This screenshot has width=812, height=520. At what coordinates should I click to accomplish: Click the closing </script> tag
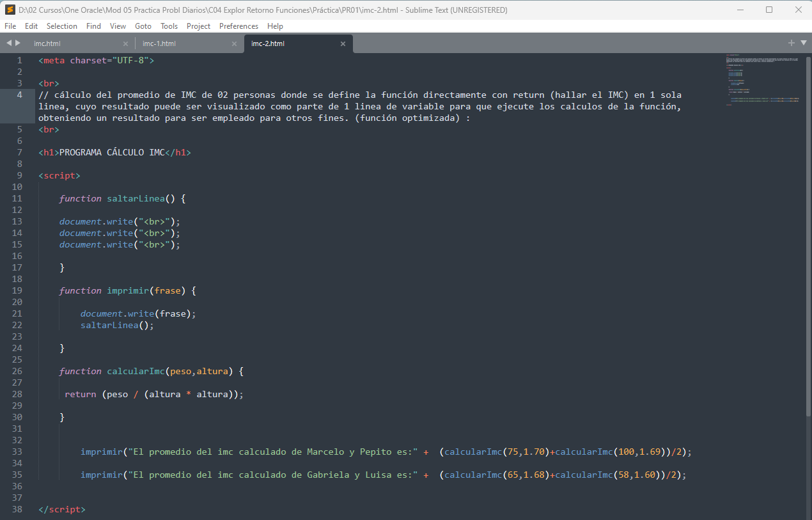pyautogui.click(x=62, y=509)
